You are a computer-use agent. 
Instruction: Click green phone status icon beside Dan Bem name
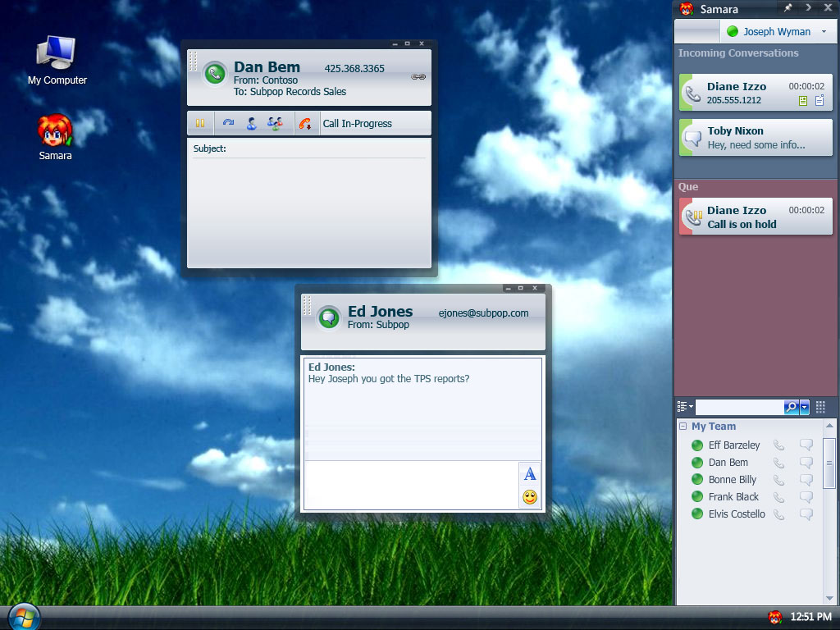coord(215,74)
